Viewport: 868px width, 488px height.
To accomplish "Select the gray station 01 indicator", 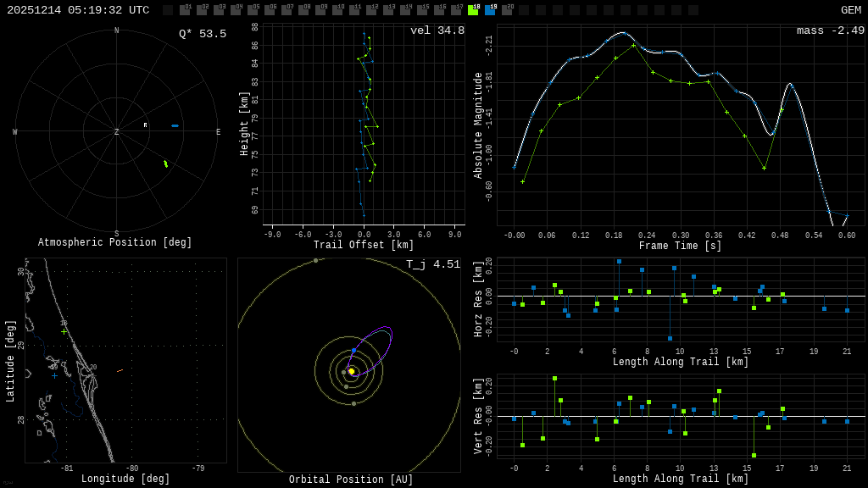I will tap(185, 10).
